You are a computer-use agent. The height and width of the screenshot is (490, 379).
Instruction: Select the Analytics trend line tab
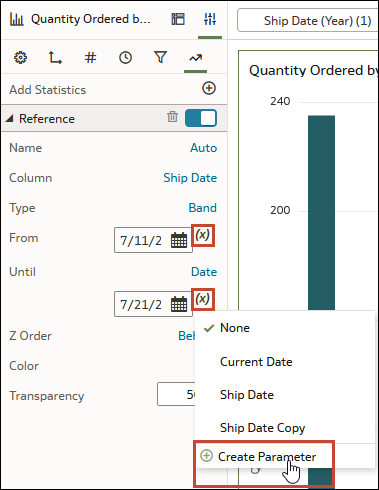point(196,58)
